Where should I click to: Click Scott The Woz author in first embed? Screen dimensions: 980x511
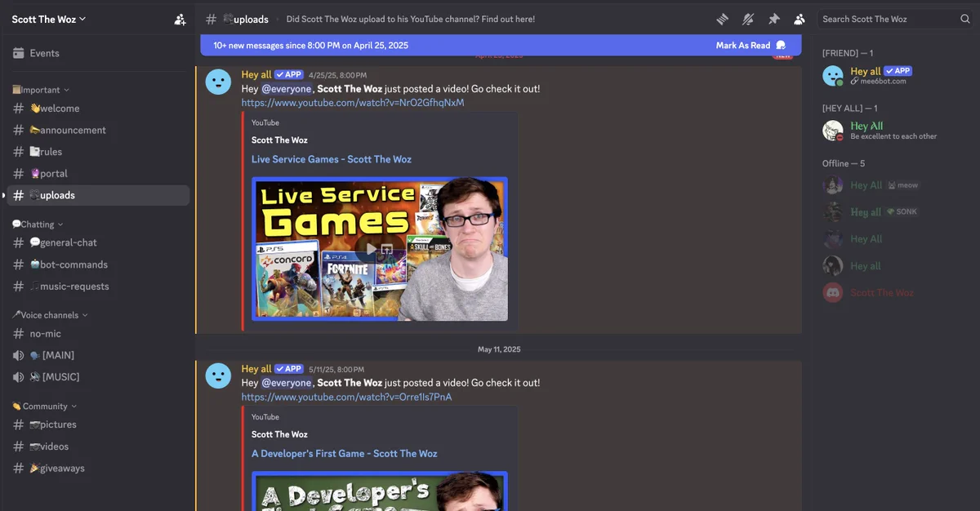click(279, 140)
